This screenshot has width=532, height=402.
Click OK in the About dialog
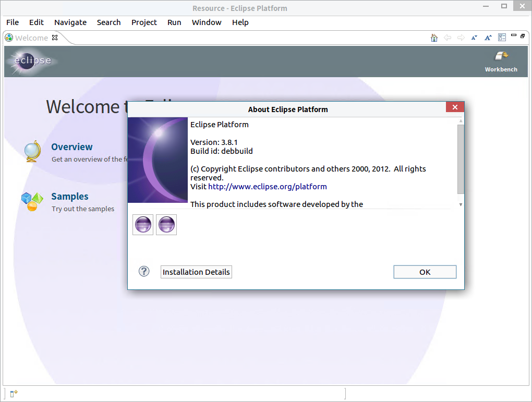pos(425,272)
